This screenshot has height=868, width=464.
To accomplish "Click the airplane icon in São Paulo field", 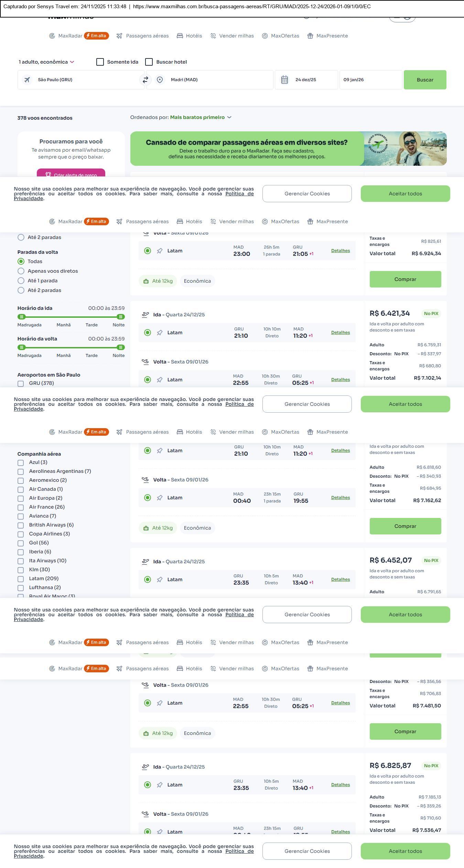I will pyautogui.click(x=27, y=80).
